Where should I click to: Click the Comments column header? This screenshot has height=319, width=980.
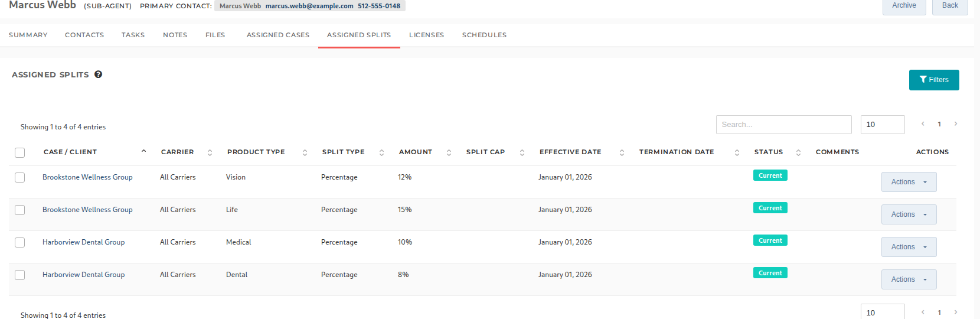pos(837,152)
